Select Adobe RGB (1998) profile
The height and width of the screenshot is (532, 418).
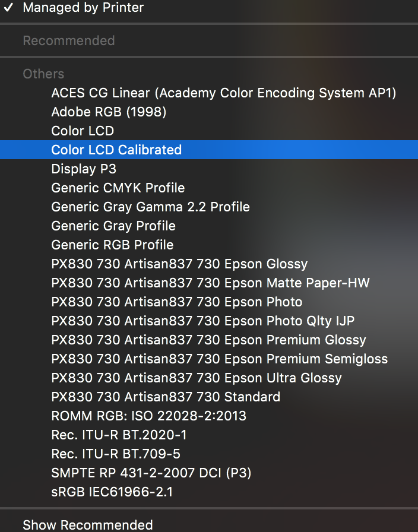pos(109,112)
